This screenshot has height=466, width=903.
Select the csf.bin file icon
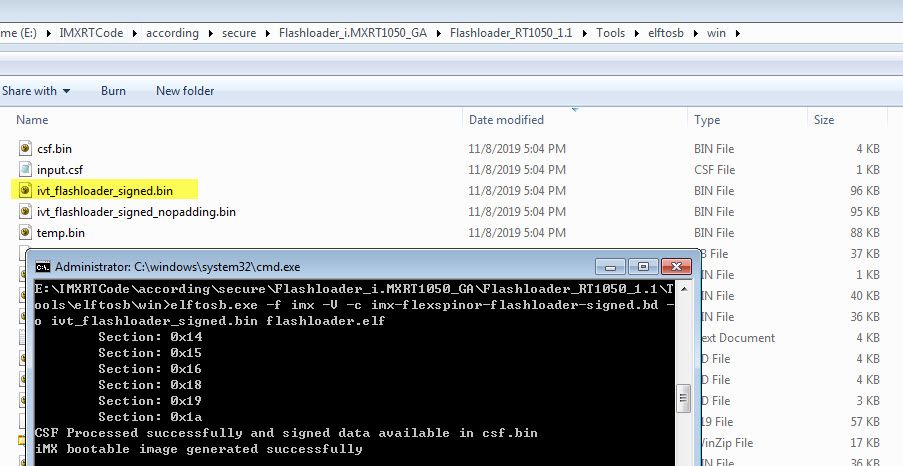click(x=25, y=149)
